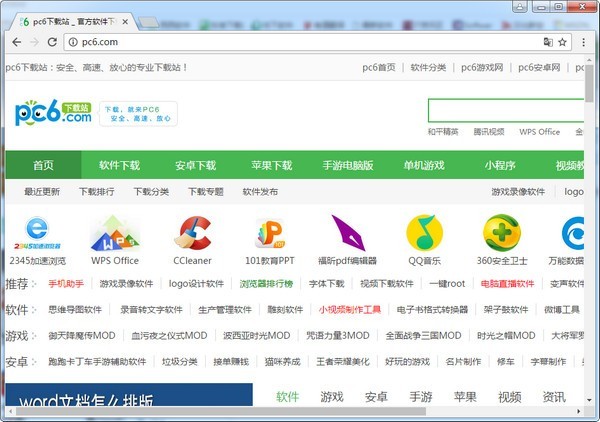This screenshot has width=600, height=422.
Task: Switch to the green 软件 content tab
Action: pyautogui.click(x=287, y=397)
